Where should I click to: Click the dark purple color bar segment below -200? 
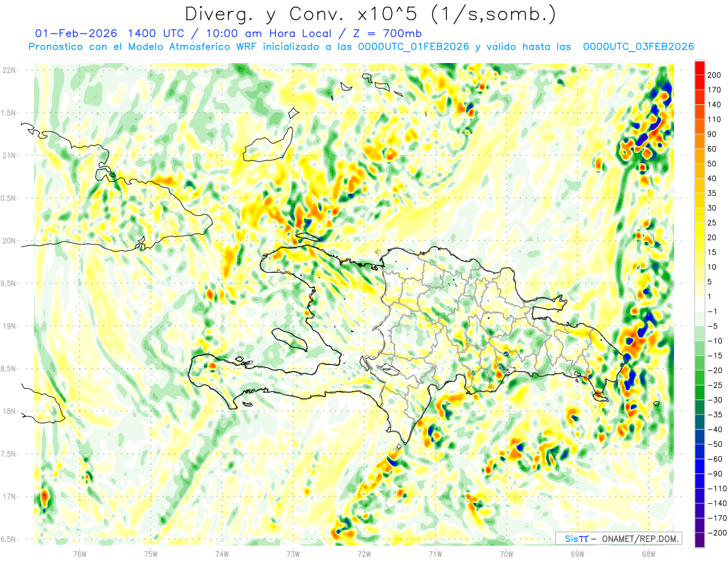699,540
